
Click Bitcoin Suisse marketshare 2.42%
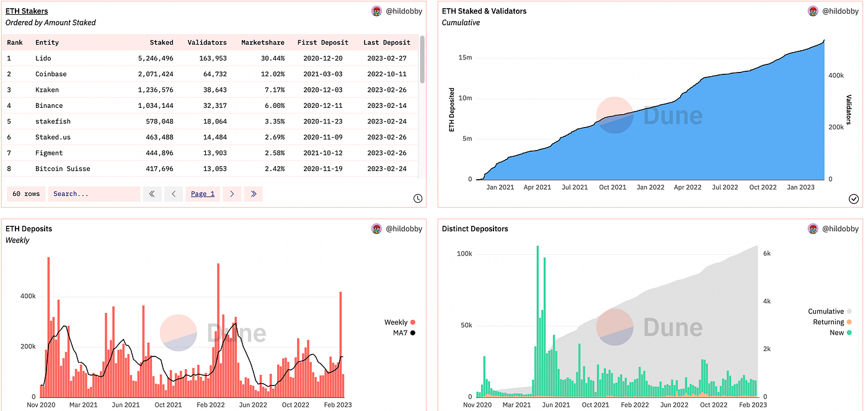pyautogui.click(x=275, y=169)
